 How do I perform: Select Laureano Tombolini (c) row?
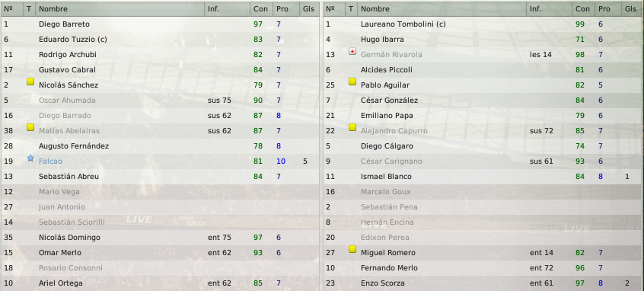point(483,24)
